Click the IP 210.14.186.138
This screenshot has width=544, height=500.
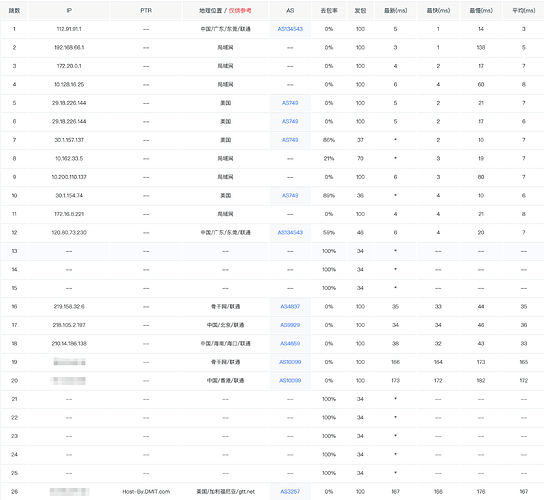tap(69, 344)
